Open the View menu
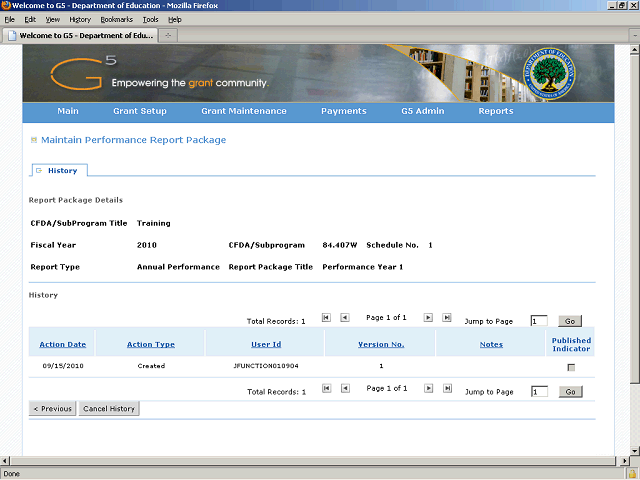The width and height of the screenshot is (640, 480). (53, 20)
